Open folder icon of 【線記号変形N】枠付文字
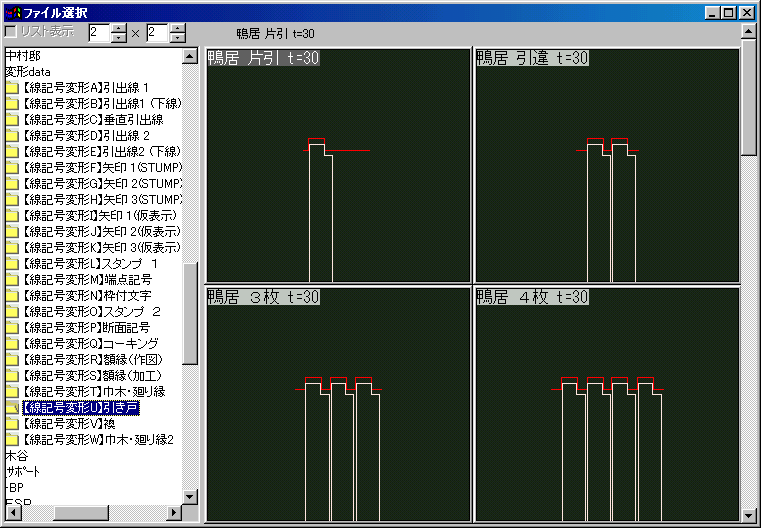The image size is (761, 528). pos(12,296)
